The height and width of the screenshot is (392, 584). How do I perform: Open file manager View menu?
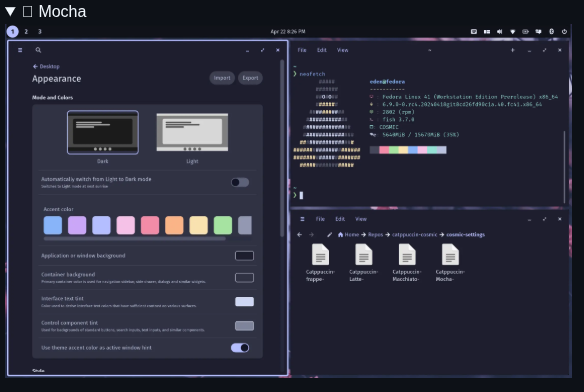click(361, 219)
